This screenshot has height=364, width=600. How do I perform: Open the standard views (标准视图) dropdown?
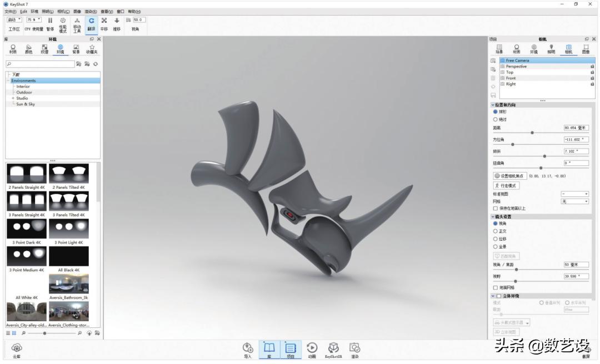(575, 194)
